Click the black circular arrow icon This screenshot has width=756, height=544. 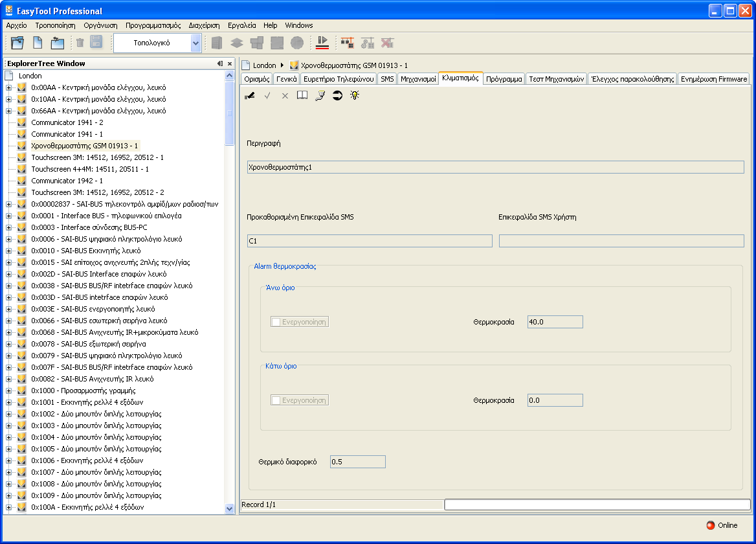(x=337, y=95)
